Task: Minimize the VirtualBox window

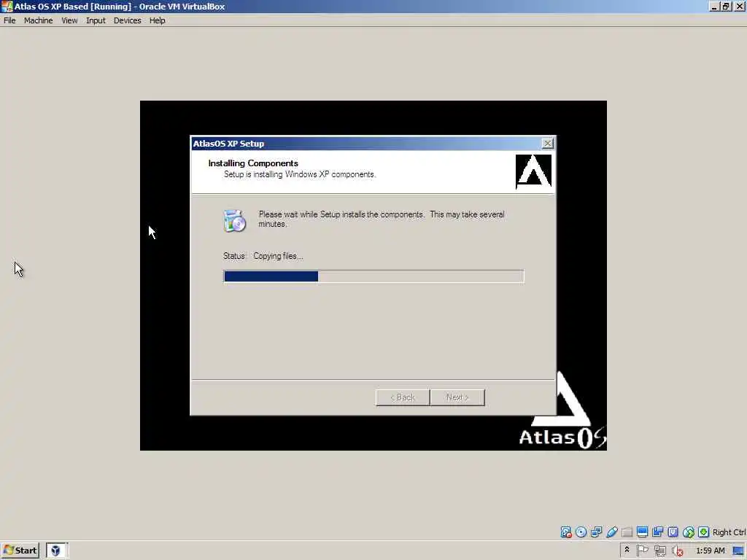Action: [713, 7]
